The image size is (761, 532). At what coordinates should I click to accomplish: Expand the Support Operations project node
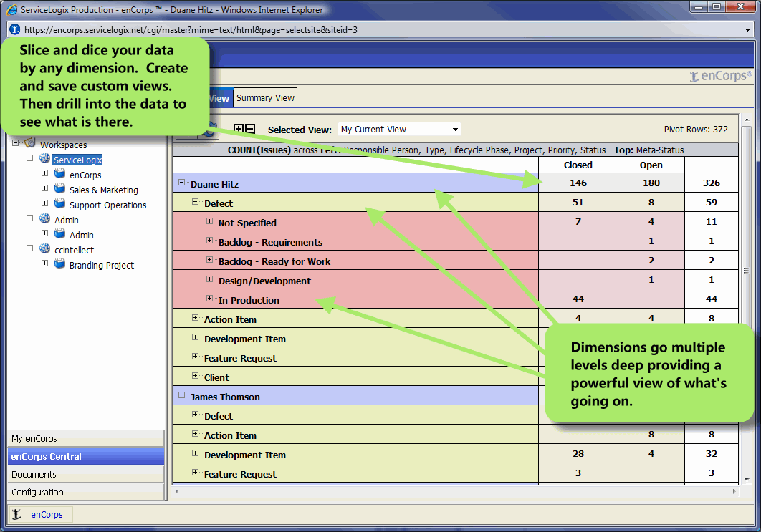coord(44,203)
